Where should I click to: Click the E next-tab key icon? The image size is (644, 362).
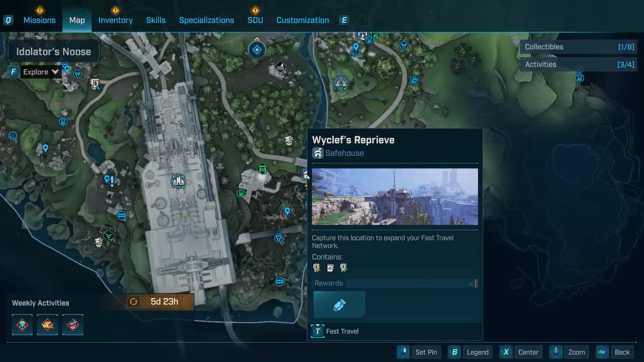click(344, 20)
